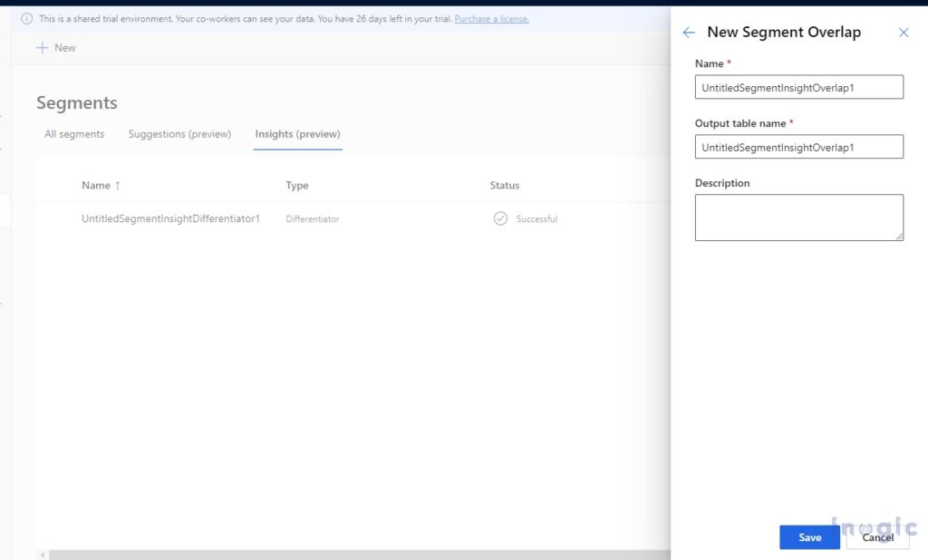This screenshot has width=928, height=560.
Task: Click the Type column header
Action: coord(296,185)
